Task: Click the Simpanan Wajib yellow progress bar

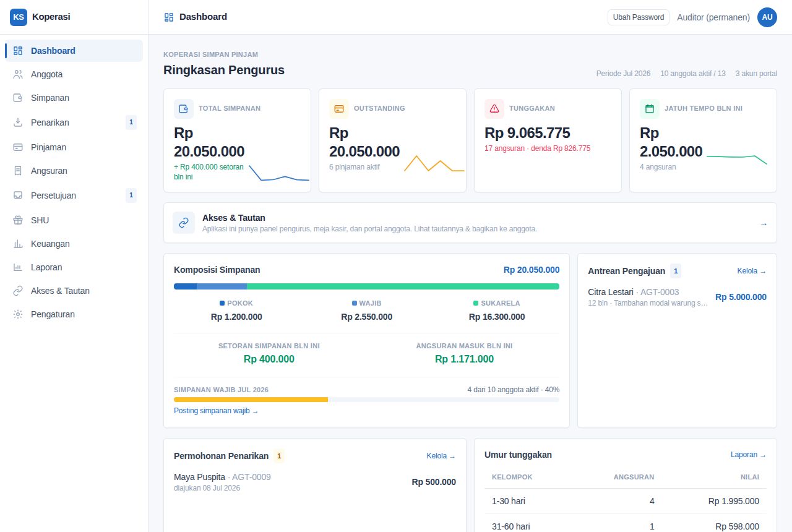Action: click(251, 400)
